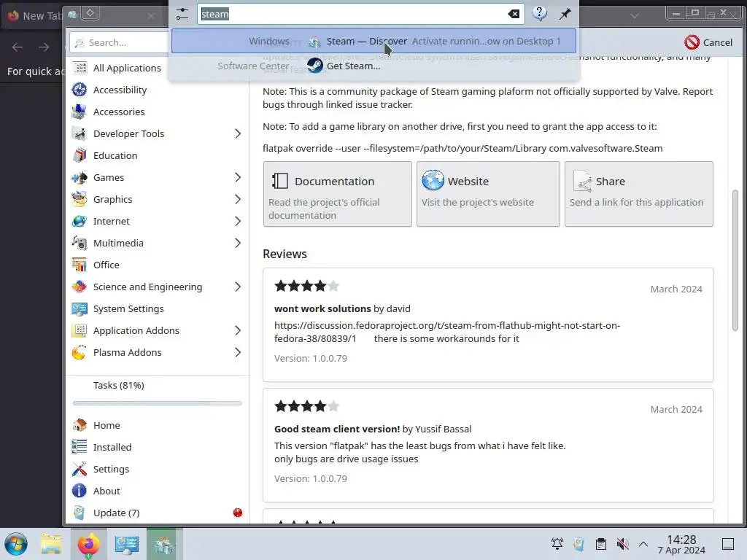Expand Application Addons arrow
747x560 pixels.
pos(238,330)
